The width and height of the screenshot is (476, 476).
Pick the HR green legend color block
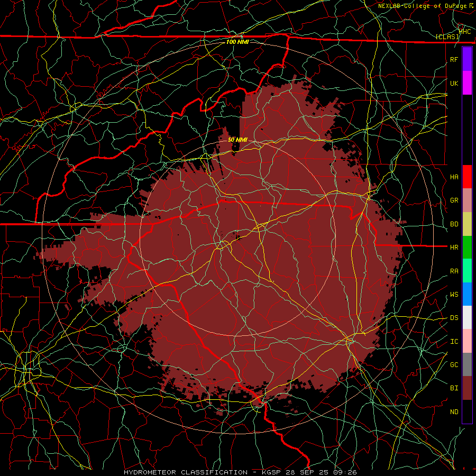coord(467,247)
